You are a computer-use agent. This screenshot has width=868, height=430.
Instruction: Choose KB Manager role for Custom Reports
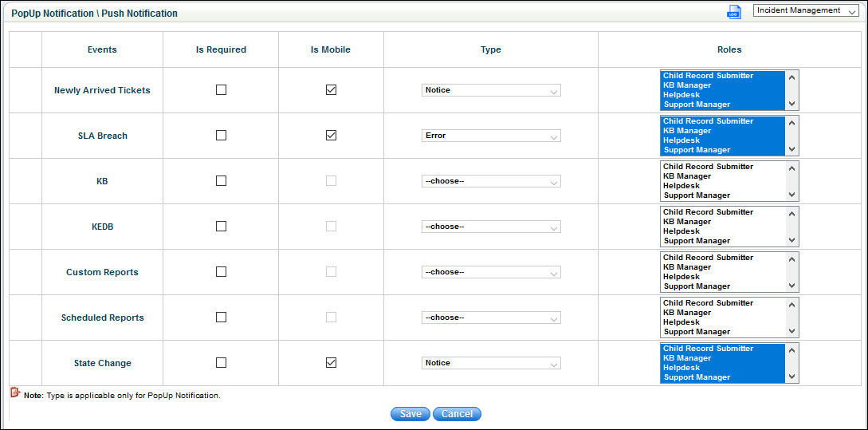[x=723, y=267]
